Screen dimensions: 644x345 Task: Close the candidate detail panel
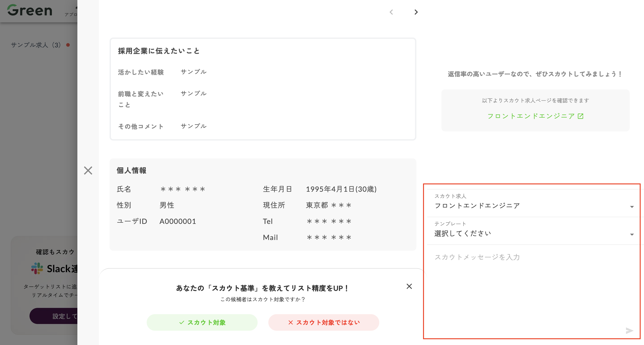tap(88, 171)
